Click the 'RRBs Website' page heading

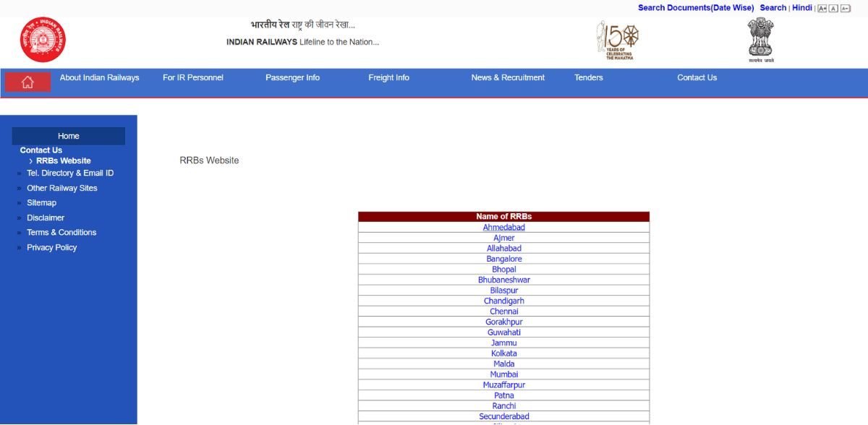209,160
